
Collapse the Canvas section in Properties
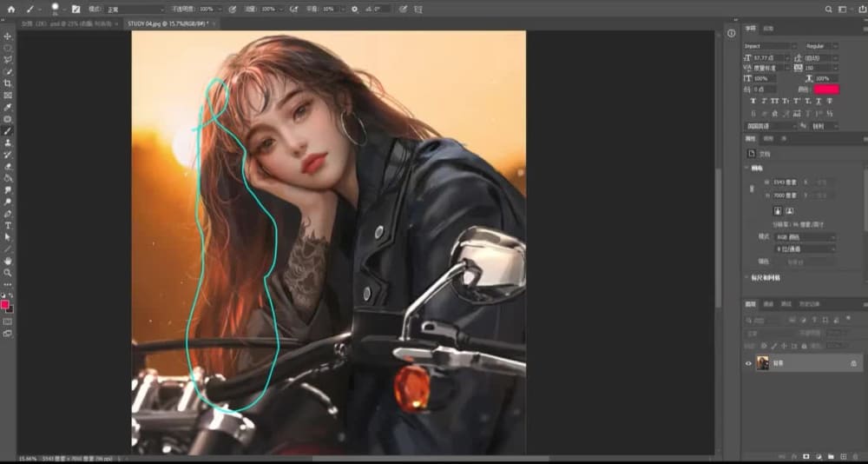click(746, 168)
